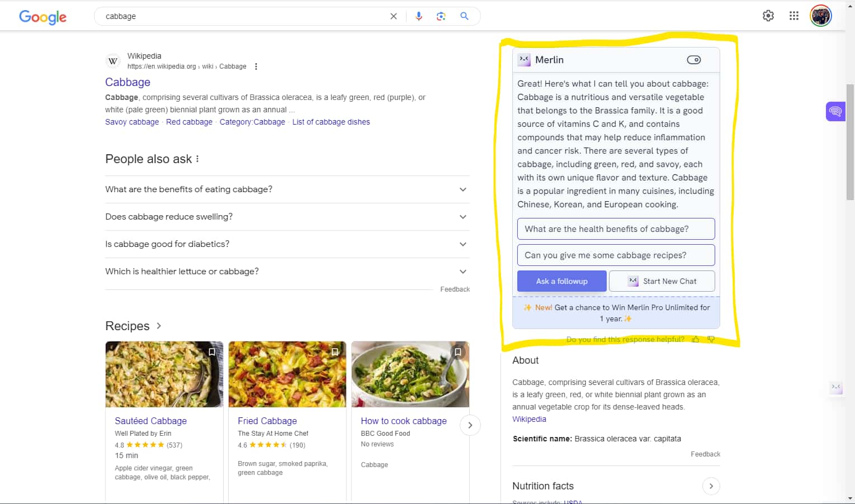Click into the cabbage search field
This screenshot has height=504, width=855.
(243, 16)
